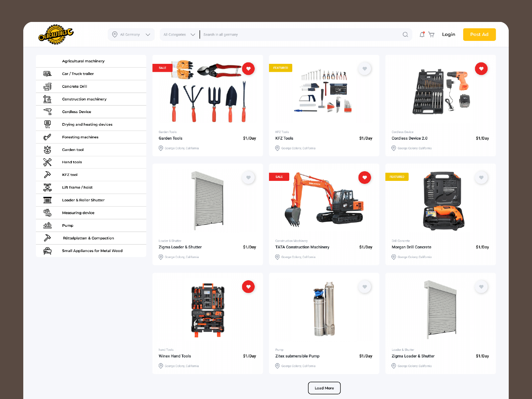Viewport: 532px width, 399px height.
Task: Select the Garden tool category label
Action: pos(73,150)
